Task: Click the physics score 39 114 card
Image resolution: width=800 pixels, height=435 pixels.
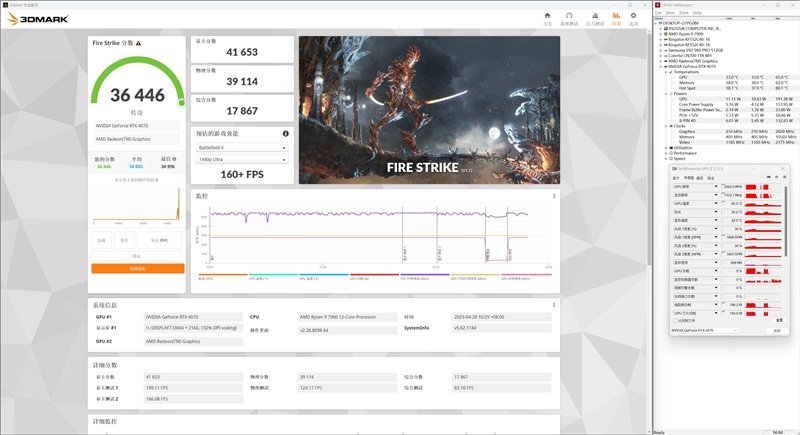Action: coord(242,79)
